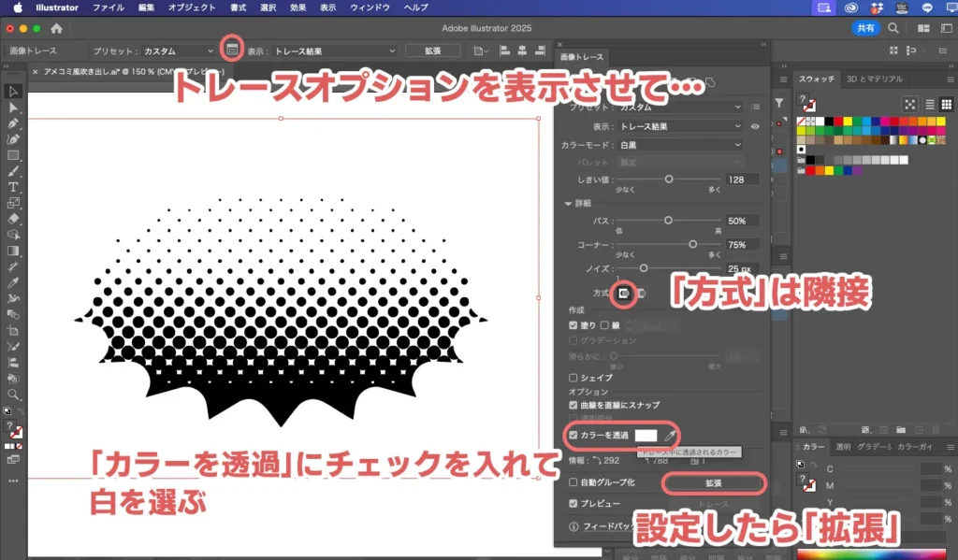
Task: Open the Image Trace options panel icon
Action: pyautogui.click(x=232, y=50)
